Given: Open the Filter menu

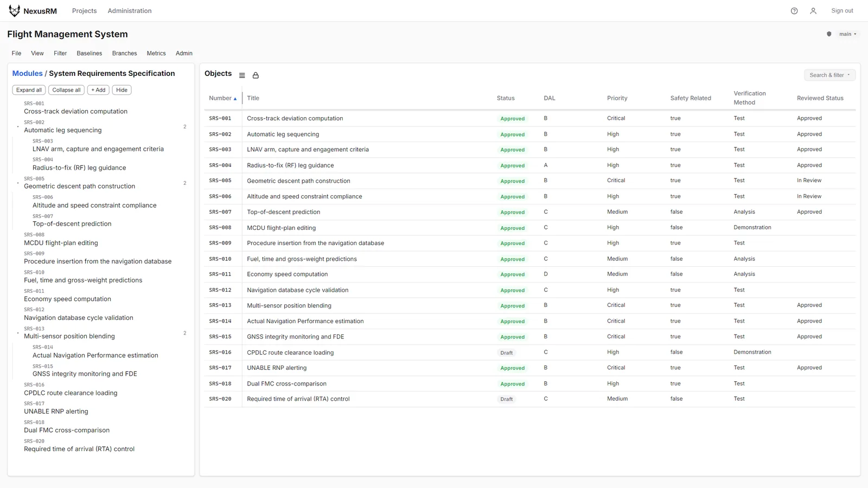Looking at the screenshot, I should 60,53.
